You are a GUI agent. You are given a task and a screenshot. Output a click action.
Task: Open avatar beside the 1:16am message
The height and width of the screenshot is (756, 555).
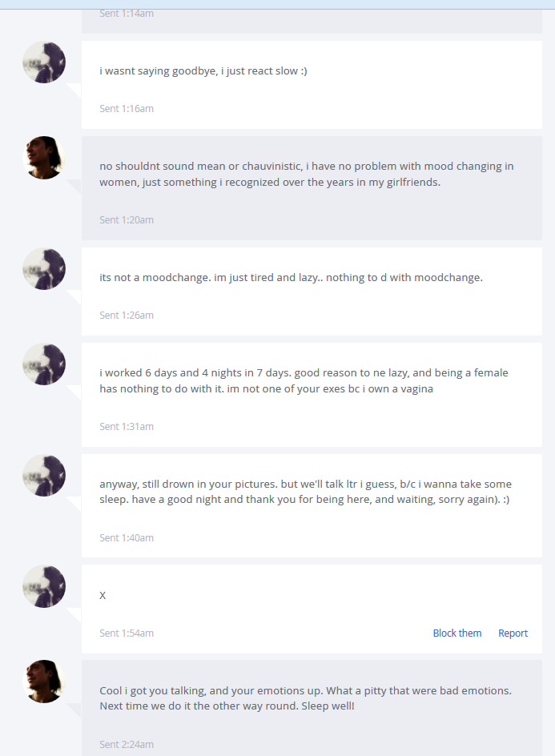tap(44, 62)
